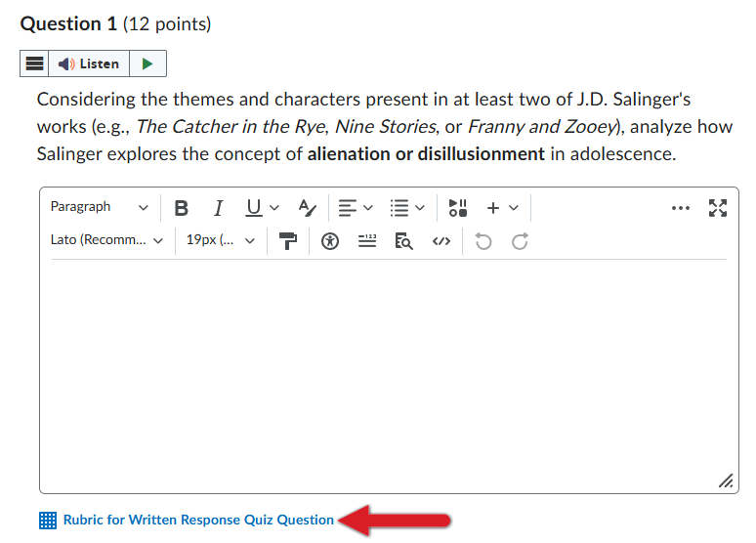Open the ReadSpeaker hamburger menu

[34, 64]
